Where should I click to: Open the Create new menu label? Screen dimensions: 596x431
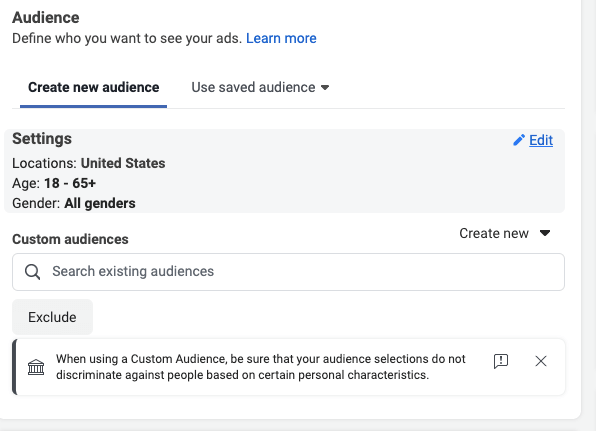tap(494, 233)
